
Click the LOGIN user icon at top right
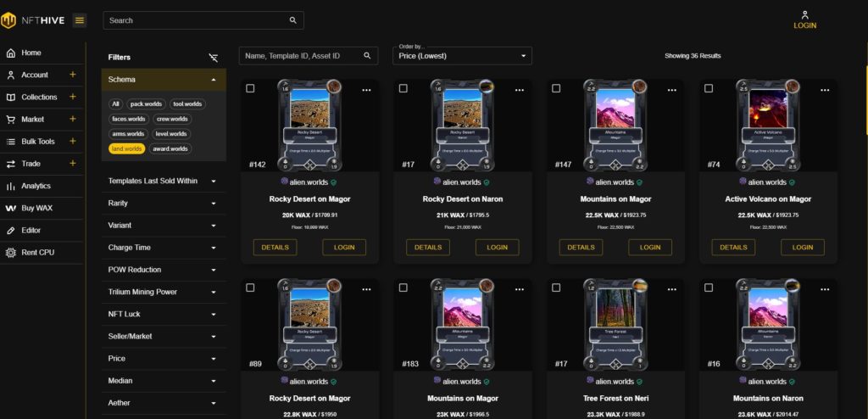805,15
